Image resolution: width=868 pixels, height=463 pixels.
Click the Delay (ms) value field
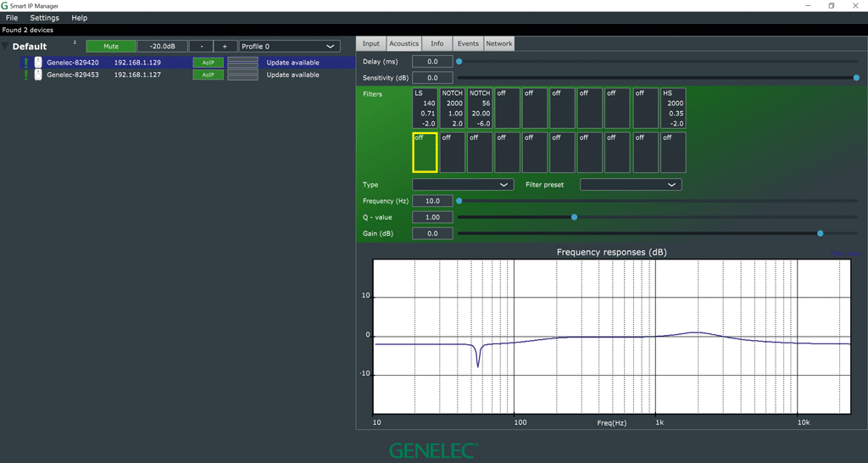pyautogui.click(x=432, y=61)
